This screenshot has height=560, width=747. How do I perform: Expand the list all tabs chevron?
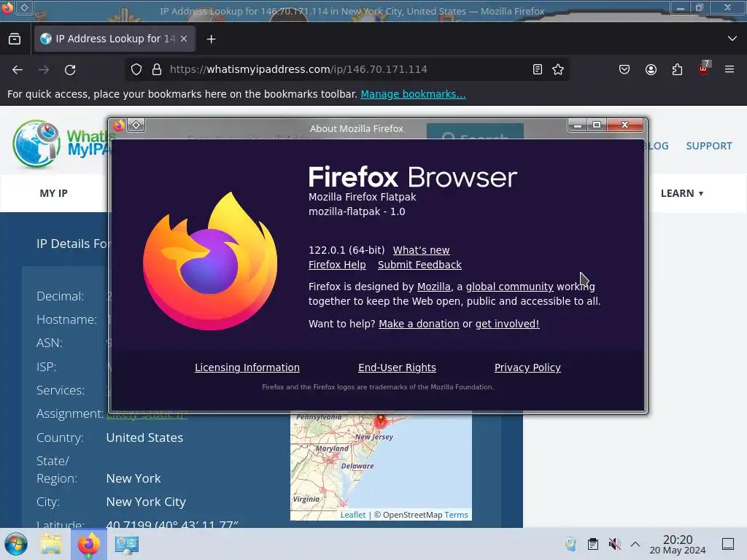click(x=732, y=39)
